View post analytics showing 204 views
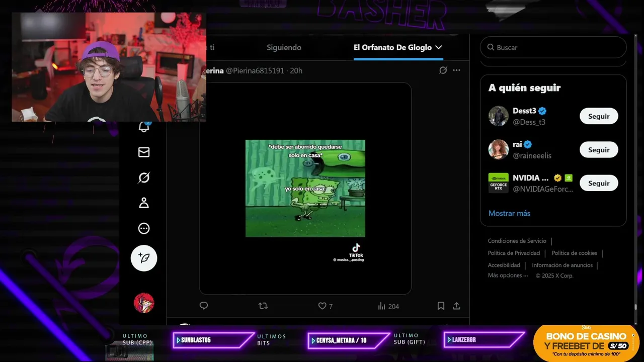This screenshot has height=362, width=644. coord(388,306)
